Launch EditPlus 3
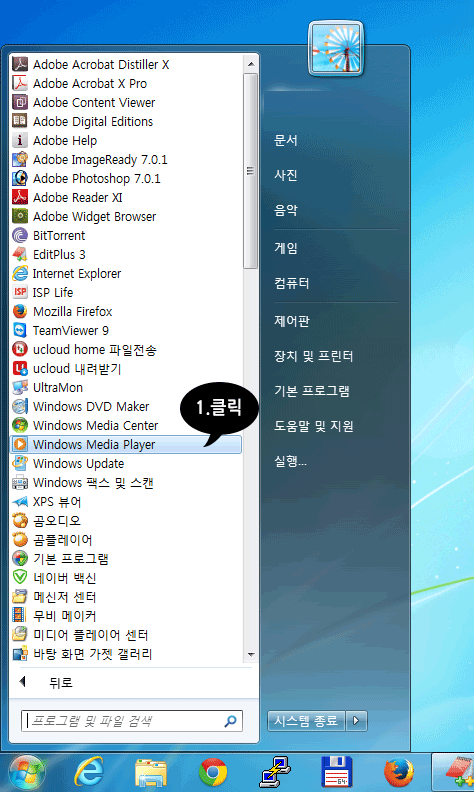The width and height of the screenshot is (474, 792). coord(126,255)
